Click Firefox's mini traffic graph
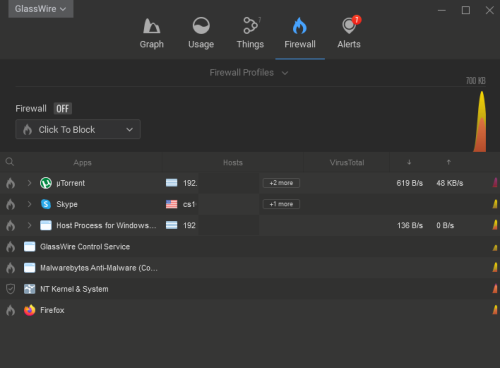The height and width of the screenshot is (368, 500). coord(495,310)
